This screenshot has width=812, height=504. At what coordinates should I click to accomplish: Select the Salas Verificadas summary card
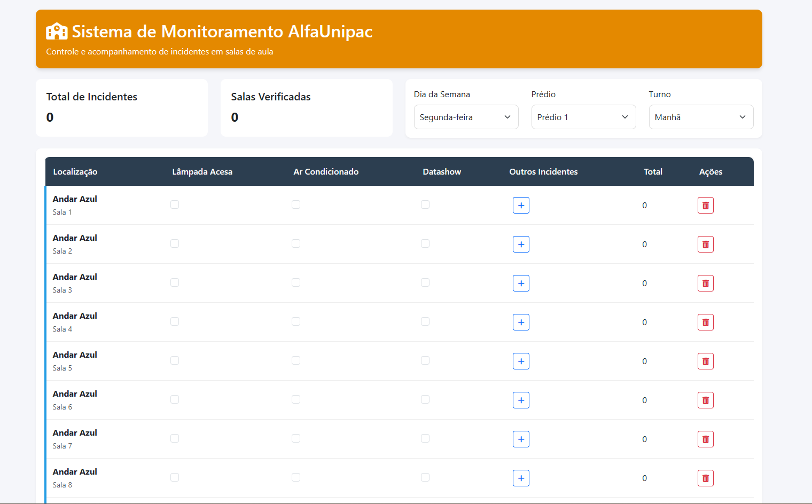[x=306, y=108]
